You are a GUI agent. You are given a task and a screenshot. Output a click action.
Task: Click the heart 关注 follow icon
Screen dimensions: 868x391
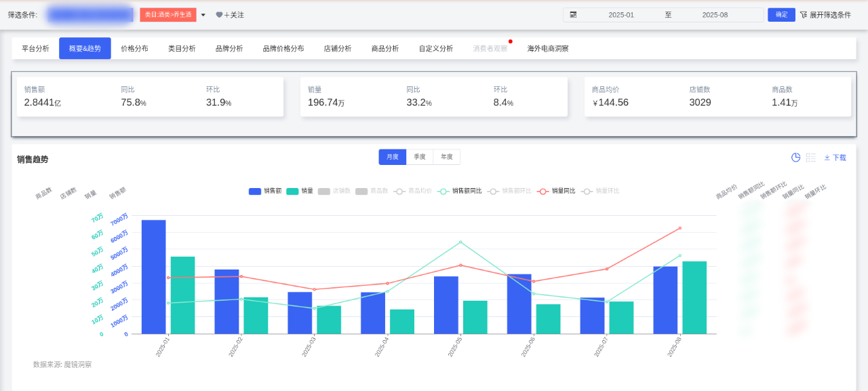(219, 15)
